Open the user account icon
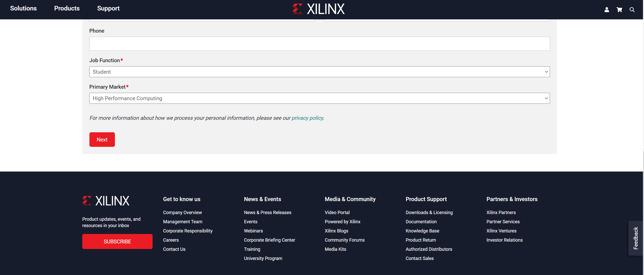This screenshot has width=644, height=275. pos(607,9)
